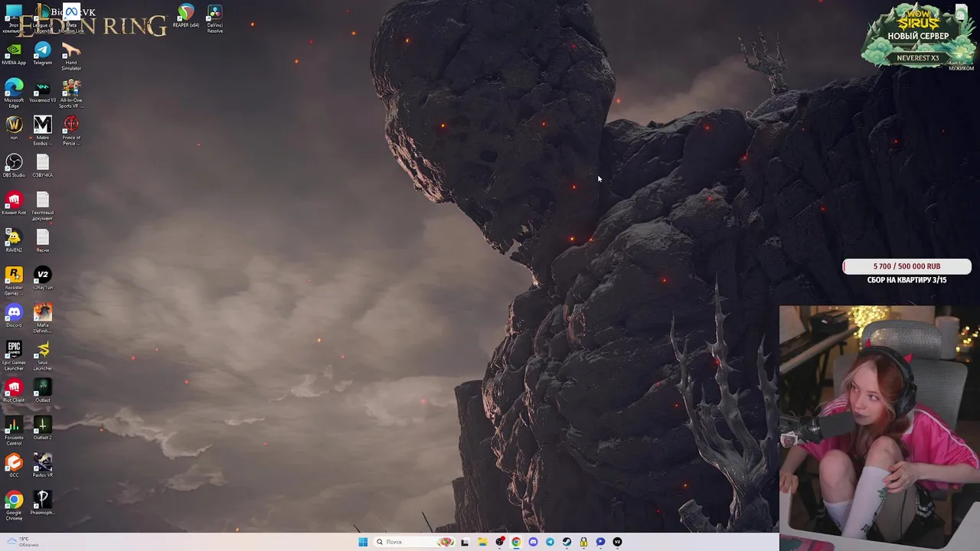Select the ОЗВУЧКА text file icon
Image resolution: width=980 pixels, height=551 pixels.
tap(43, 166)
